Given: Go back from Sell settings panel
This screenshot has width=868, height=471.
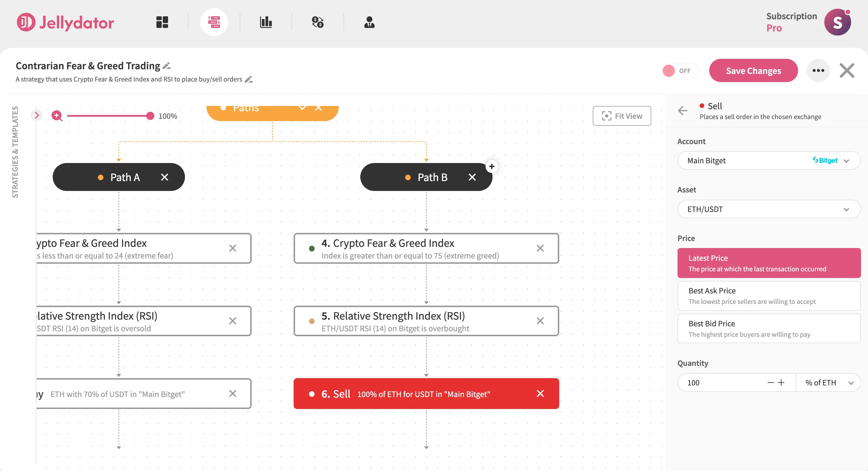Looking at the screenshot, I should pyautogui.click(x=682, y=110).
